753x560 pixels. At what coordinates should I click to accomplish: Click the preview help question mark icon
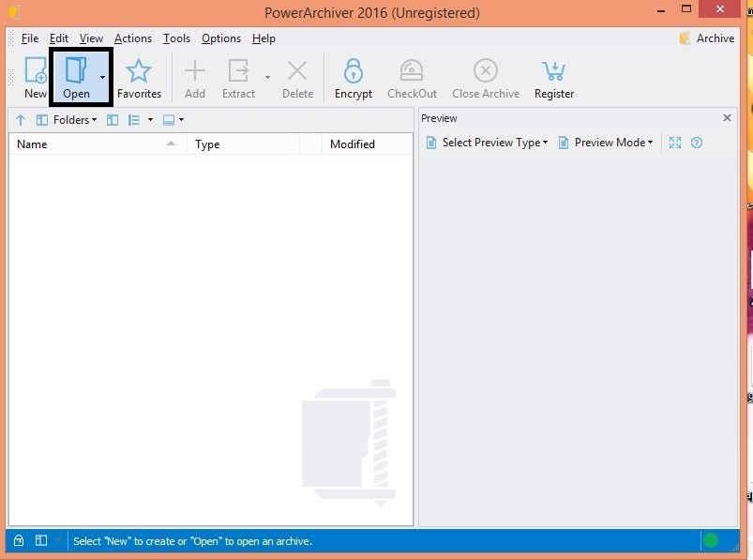pyautogui.click(x=697, y=143)
